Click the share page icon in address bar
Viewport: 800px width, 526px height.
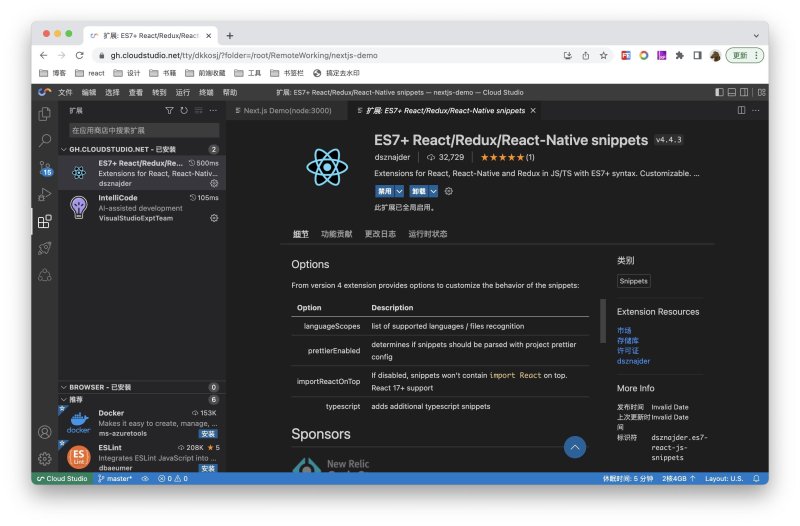point(586,56)
